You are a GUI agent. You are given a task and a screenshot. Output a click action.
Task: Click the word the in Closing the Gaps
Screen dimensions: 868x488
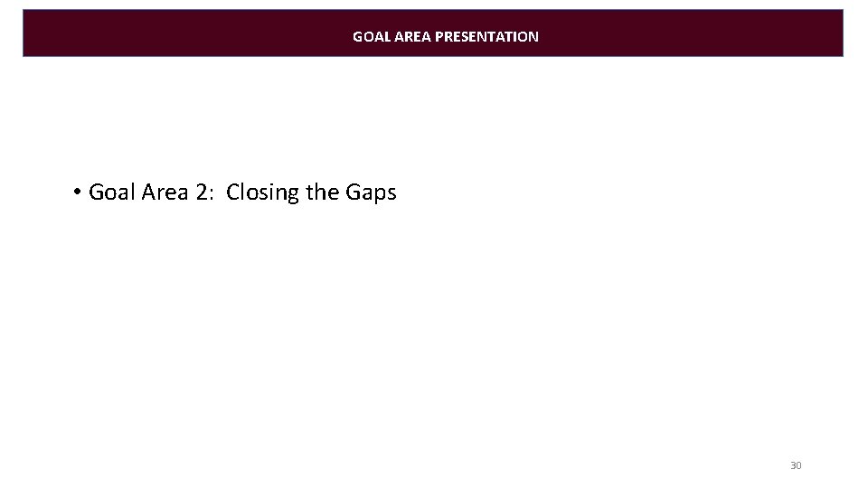point(324,192)
